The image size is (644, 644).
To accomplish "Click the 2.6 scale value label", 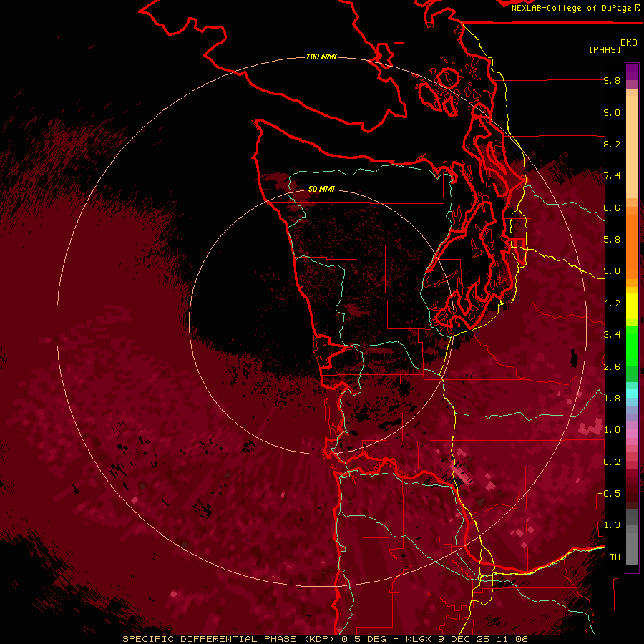I will pyautogui.click(x=612, y=367).
